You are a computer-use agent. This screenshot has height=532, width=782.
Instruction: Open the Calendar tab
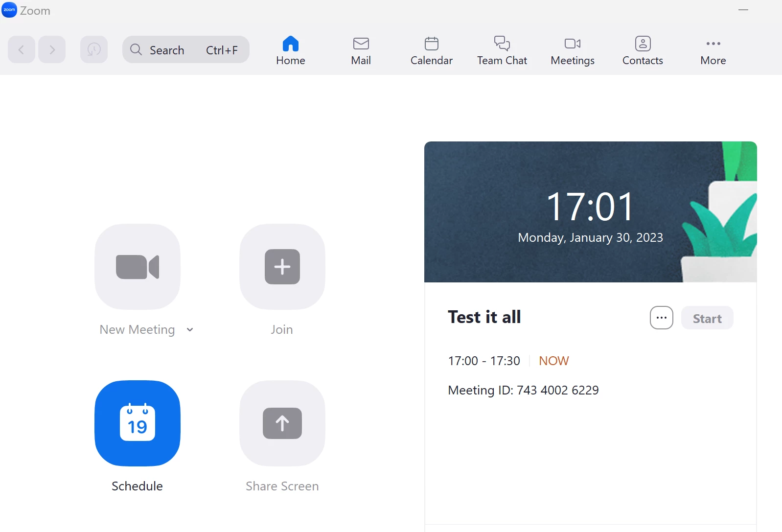tap(432, 50)
